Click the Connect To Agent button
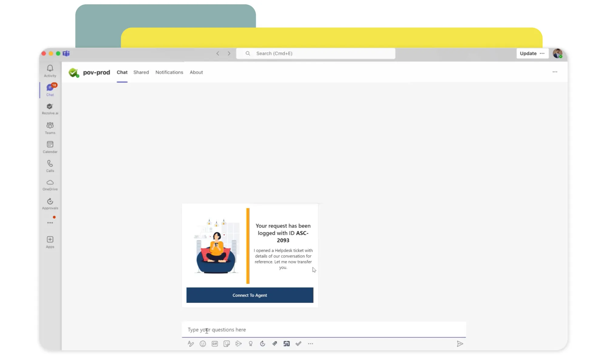Screen dimensions: 607x364 [249, 295]
